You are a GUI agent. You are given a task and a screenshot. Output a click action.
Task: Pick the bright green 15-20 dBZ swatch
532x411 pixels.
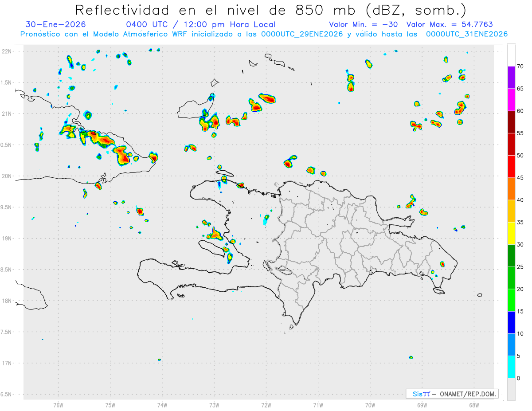(x=511, y=300)
